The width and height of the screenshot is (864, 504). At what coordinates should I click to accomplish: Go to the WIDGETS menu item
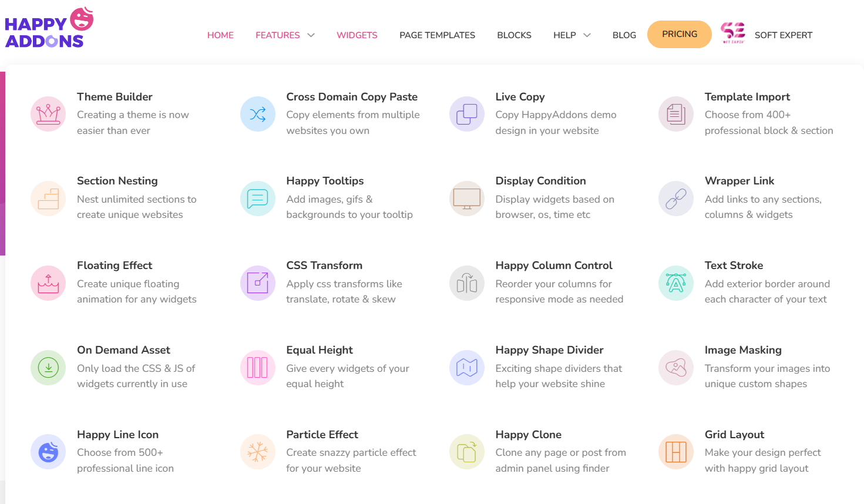coord(357,35)
